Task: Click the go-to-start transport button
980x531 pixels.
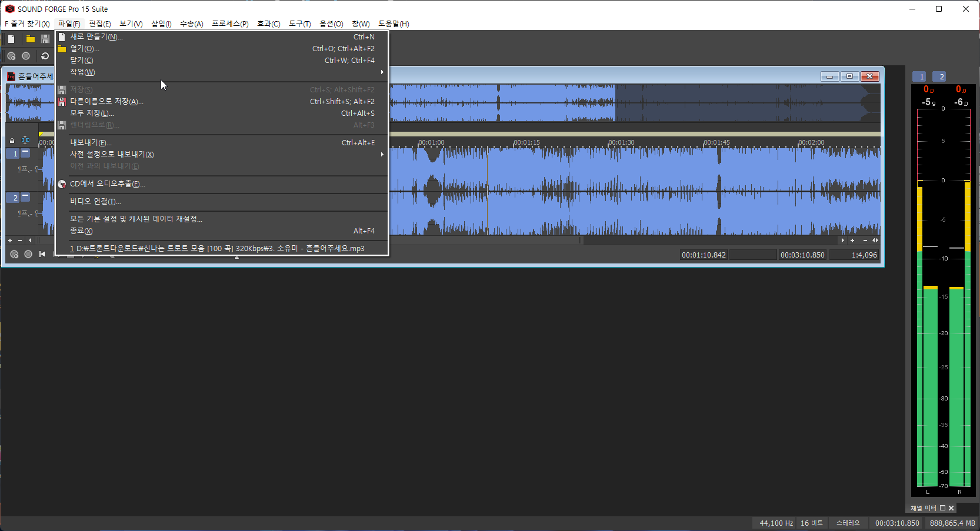Action: pyautogui.click(x=42, y=254)
